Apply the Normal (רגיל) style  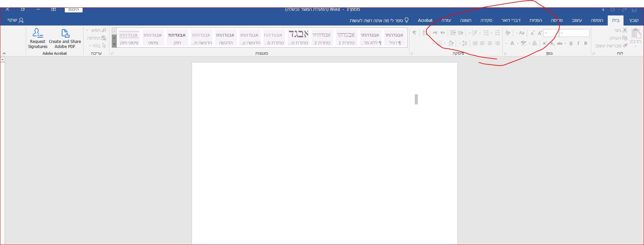(395, 38)
